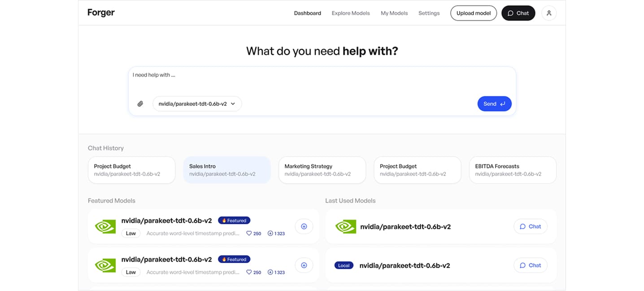Click the heart icon on first featured model
This screenshot has height=291, width=644.
click(x=249, y=234)
